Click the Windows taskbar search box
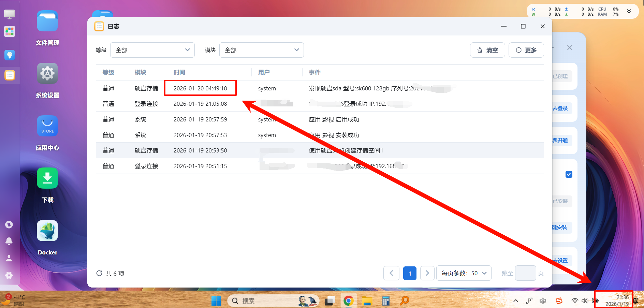The height and width of the screenshot is (308, 644). tap(273, 301)
